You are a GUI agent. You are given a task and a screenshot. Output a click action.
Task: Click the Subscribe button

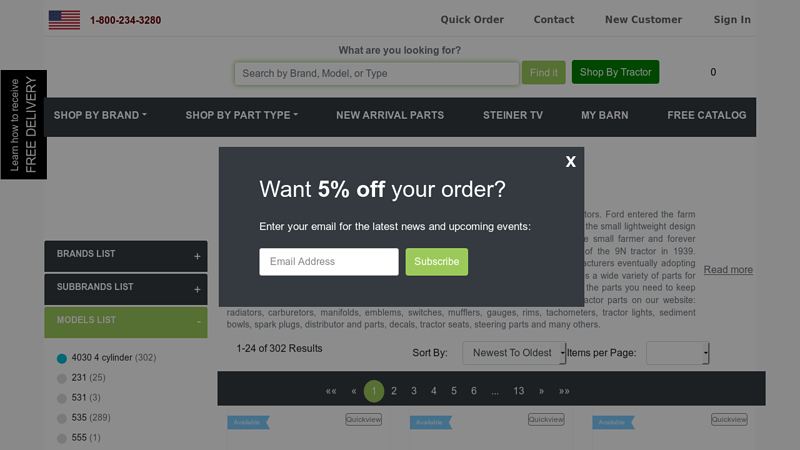[436, 262]
